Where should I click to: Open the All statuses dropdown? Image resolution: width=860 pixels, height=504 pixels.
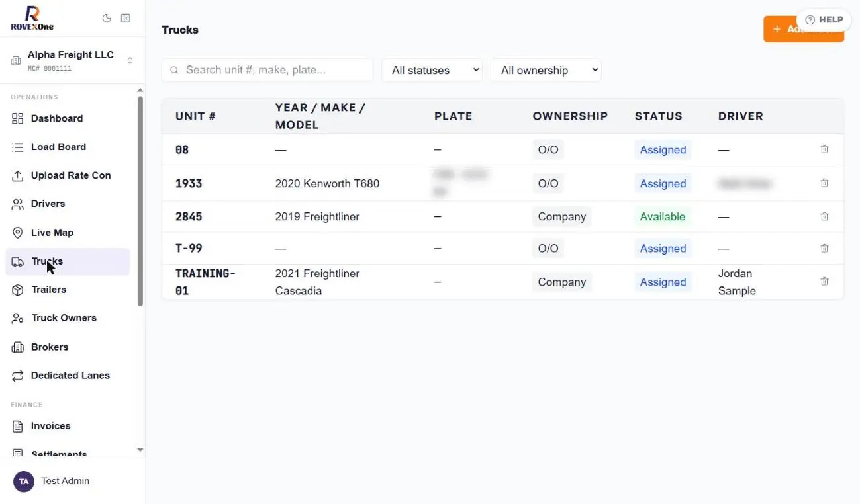432,70
